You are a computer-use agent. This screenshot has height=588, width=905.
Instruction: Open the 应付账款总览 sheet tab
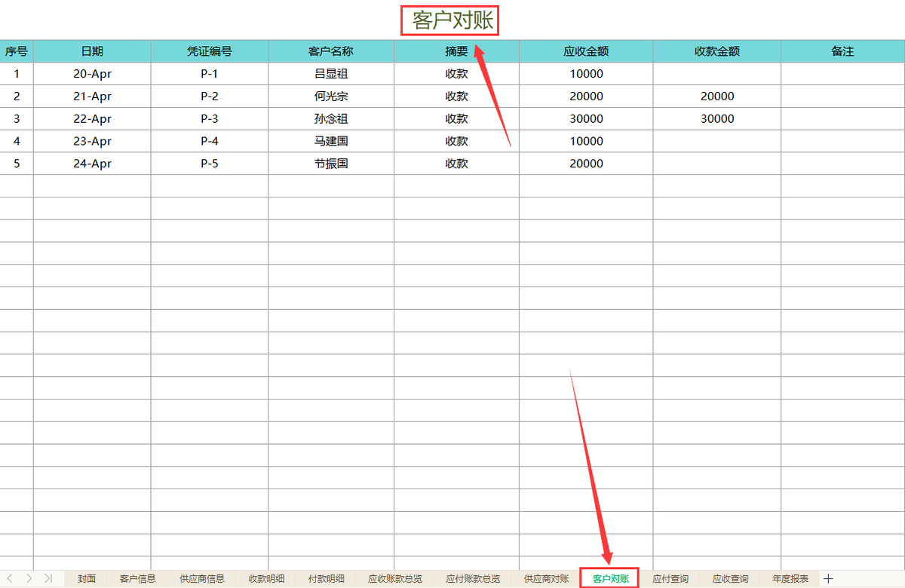pyautogui.click(x=473, y=579)
